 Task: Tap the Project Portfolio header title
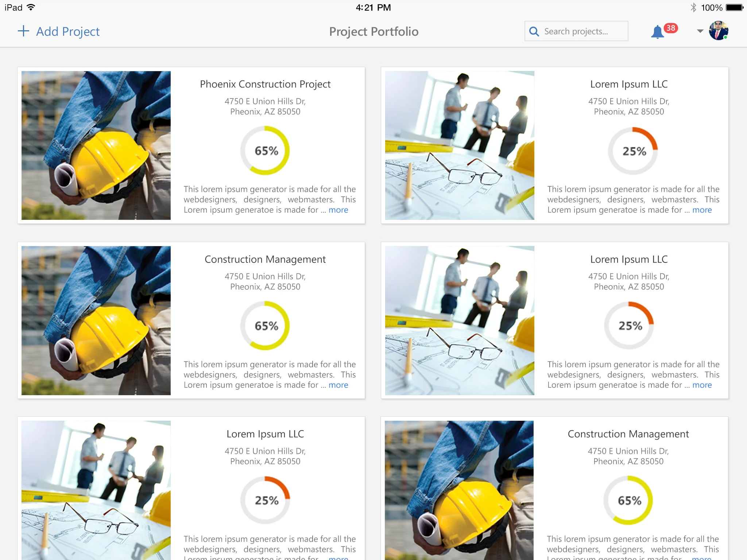(x=373, y=31)
